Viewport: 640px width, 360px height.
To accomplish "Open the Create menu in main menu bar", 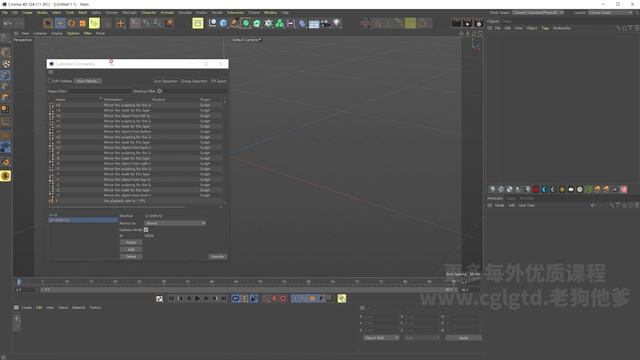I will pyautogui.click(x=27, y=13).
